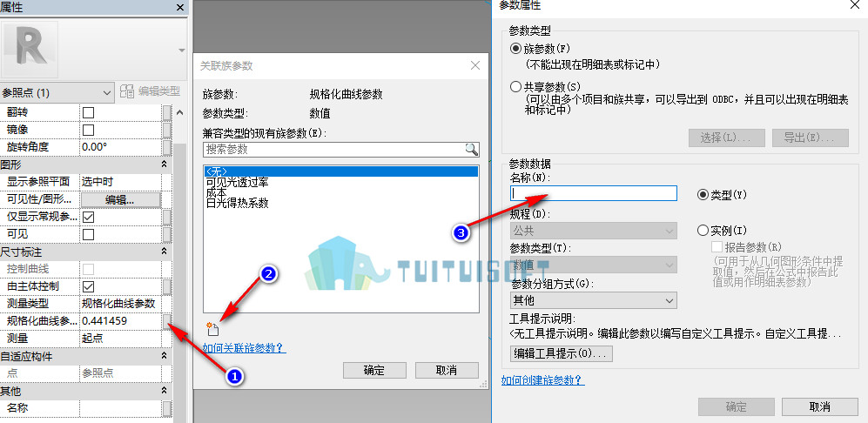This screenshot has height=423, width=868.
Task: Click the 名称(N) text field
Action: pyautogui.click(x=593, y=192)
